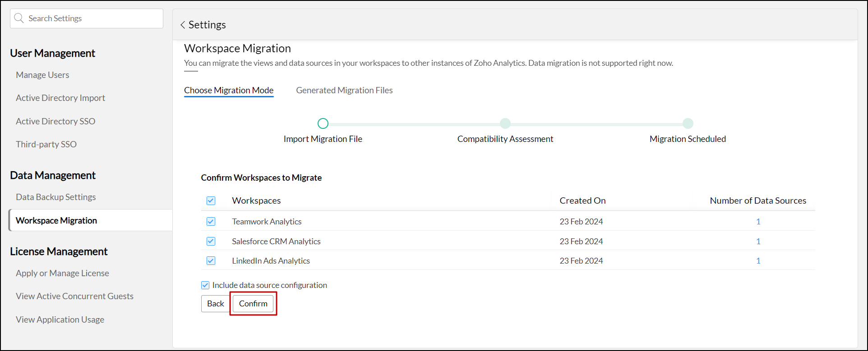The height and width of the screenshot is (351, 868).
Task: Open View Application Usage page
Action: coord(60,320)
